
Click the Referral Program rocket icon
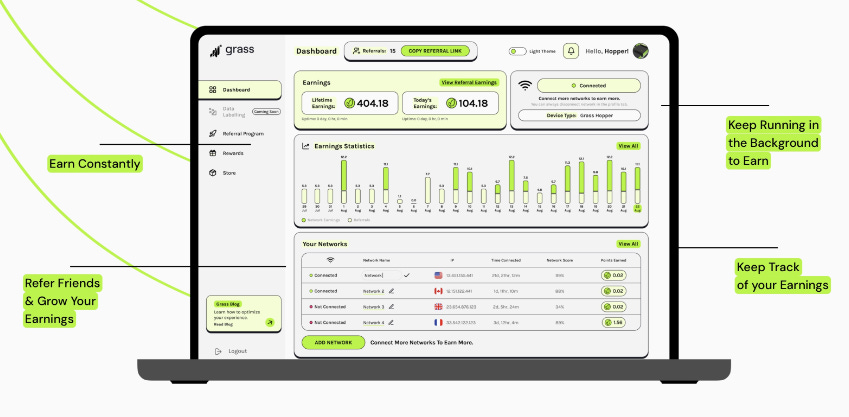[x=213, y=133]
